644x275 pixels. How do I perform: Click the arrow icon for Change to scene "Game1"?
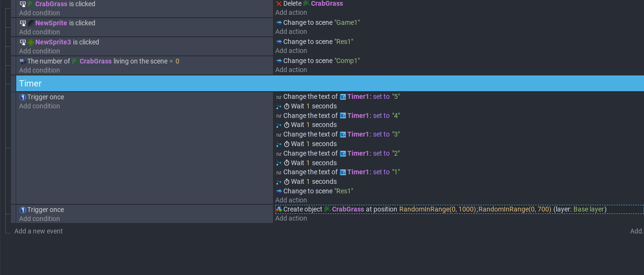click(279, 22)
